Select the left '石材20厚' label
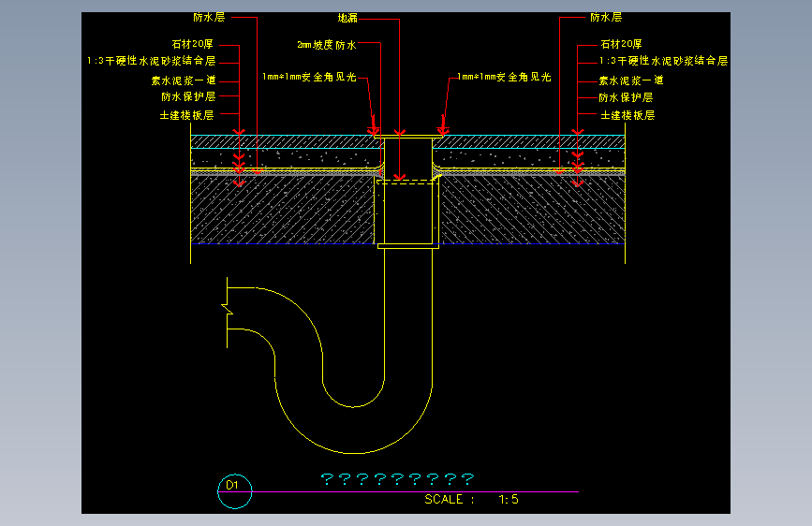This screenshot has height=526, width=812. 193,45
